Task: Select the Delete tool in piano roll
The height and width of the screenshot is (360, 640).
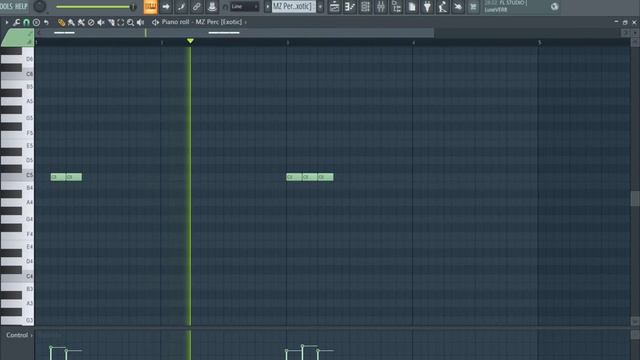Action: (91, 22)
